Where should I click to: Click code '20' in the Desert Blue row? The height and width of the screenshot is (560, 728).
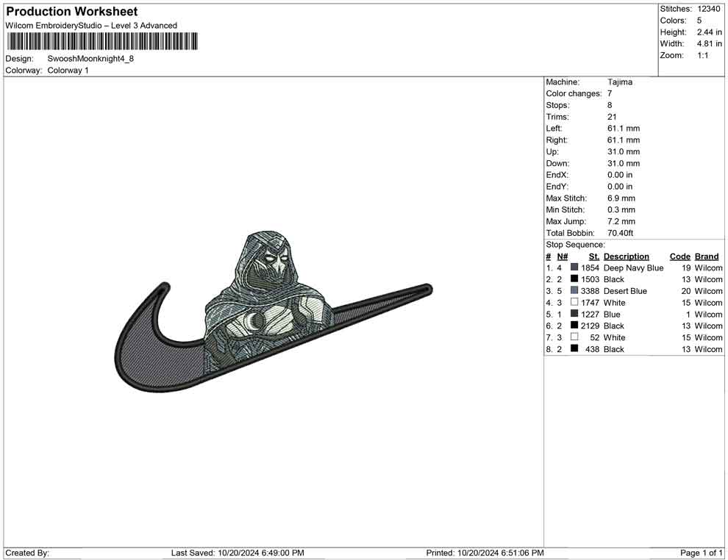[x=686, y=291]
